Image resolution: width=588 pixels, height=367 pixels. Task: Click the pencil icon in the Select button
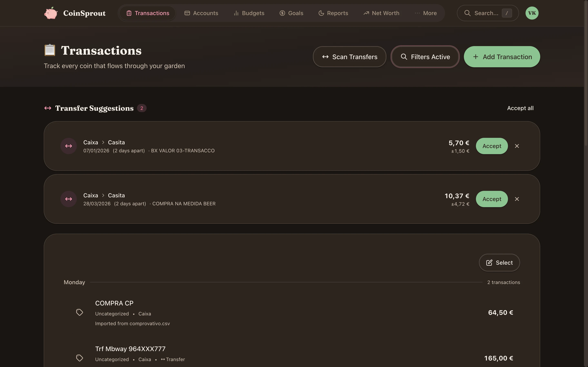tap(489, 262)
